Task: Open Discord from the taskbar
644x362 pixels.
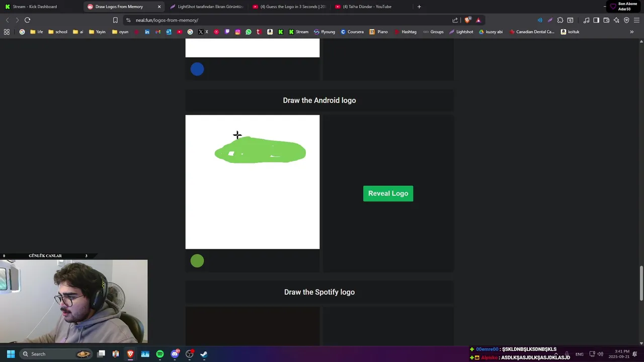Action: point(175,354)
